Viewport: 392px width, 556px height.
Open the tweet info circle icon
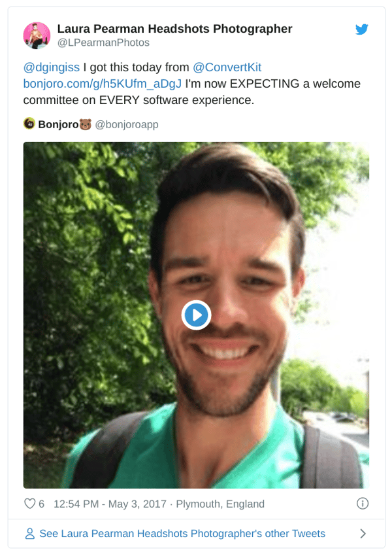[362, 503]
